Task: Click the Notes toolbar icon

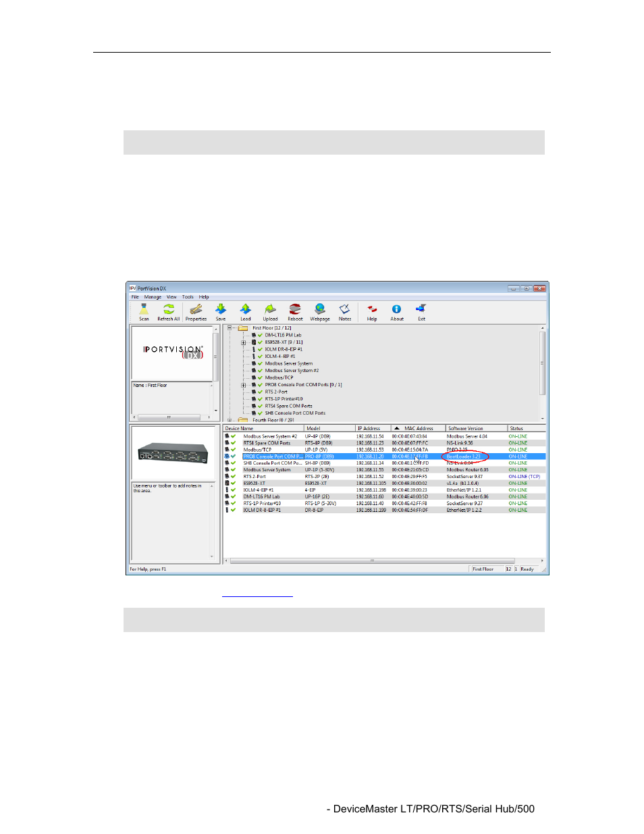Action: pos(345,312)
